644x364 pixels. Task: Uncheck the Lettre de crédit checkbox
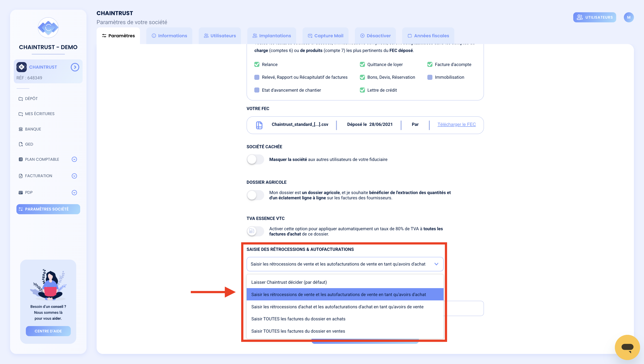point(362,90)
